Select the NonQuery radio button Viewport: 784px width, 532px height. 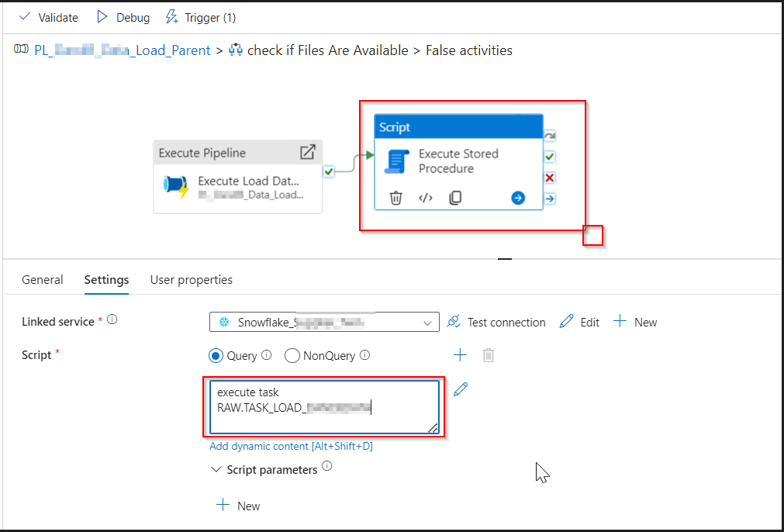click(x=292, y=355)
